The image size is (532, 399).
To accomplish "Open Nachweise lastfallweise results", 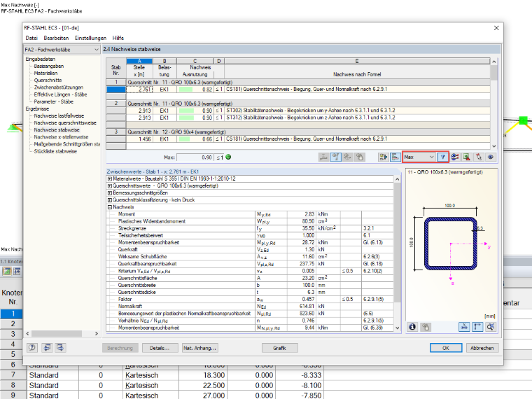I will [59, 116].
